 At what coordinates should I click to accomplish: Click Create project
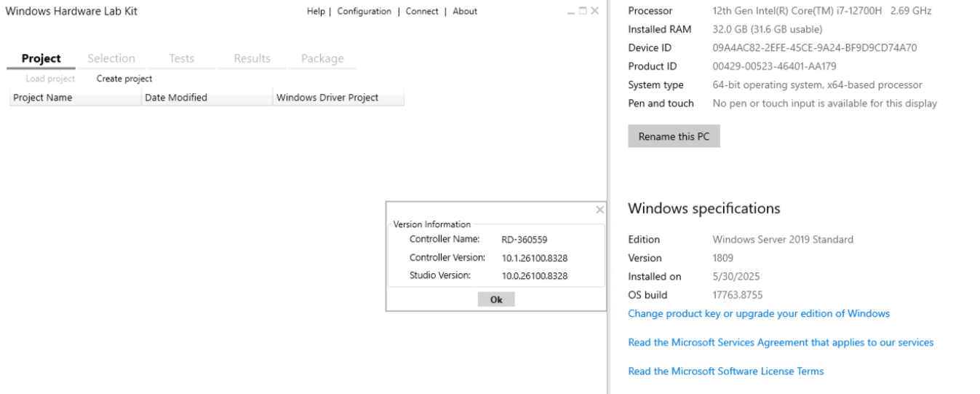point(124,79)
